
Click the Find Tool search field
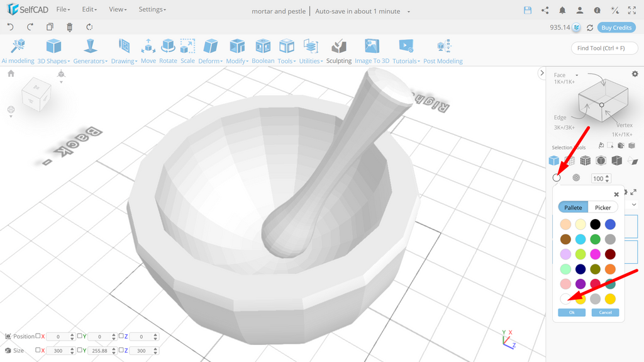pos(604,48)
